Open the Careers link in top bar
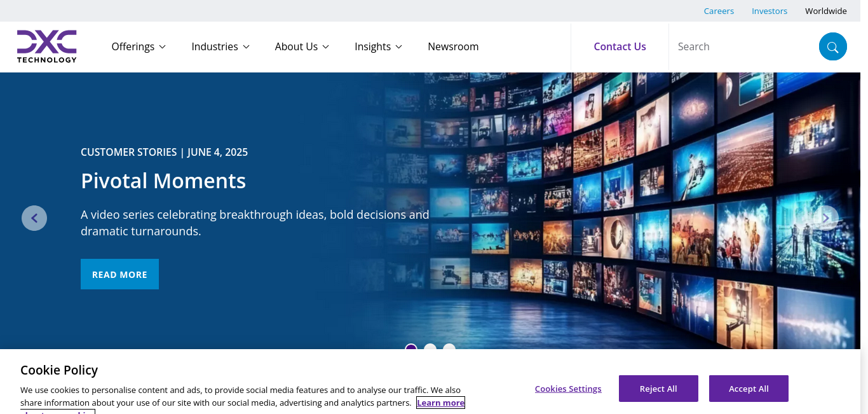868x414 pixels. pos(719,11)
